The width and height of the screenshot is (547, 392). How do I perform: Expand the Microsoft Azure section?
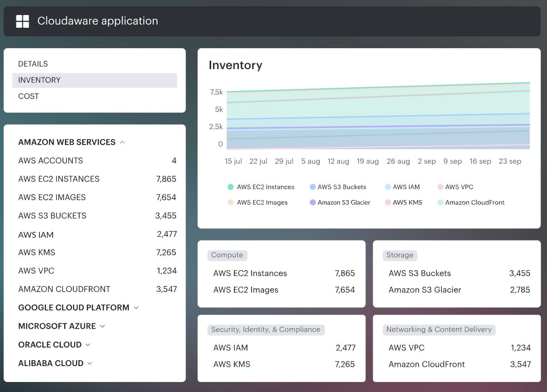[102, 326]
